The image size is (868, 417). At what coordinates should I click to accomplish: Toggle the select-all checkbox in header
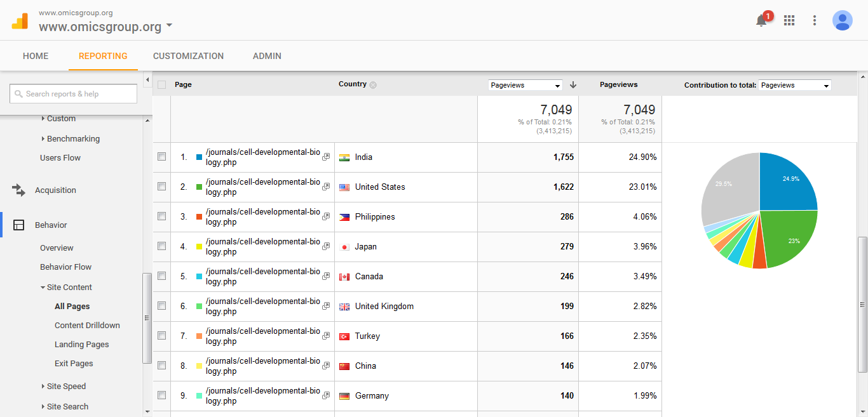(x=161, y=84)
